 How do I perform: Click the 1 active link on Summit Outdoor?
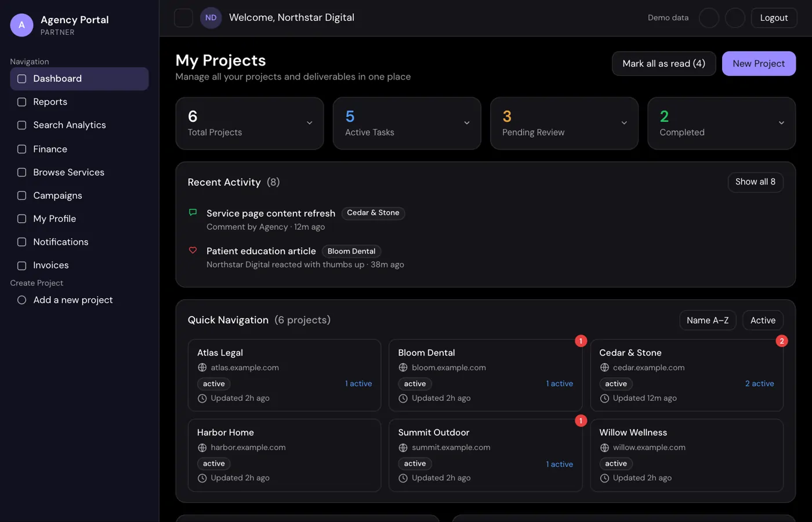coord(560,465)
